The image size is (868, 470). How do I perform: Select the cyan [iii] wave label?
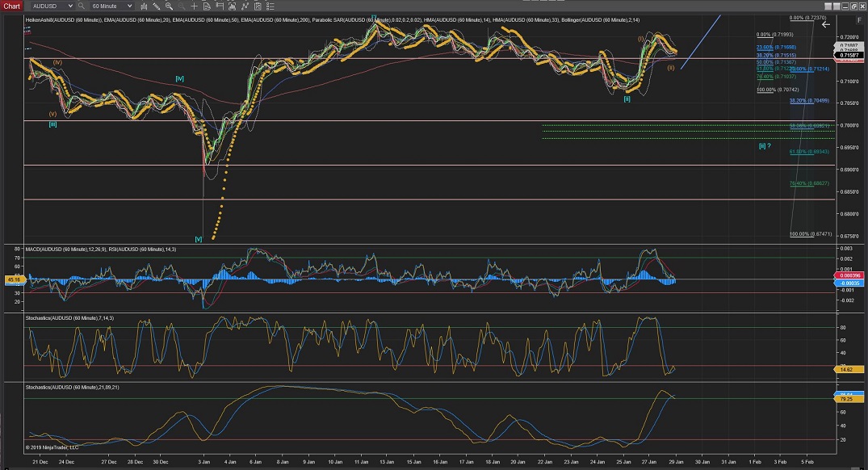[x=52, y=124]
